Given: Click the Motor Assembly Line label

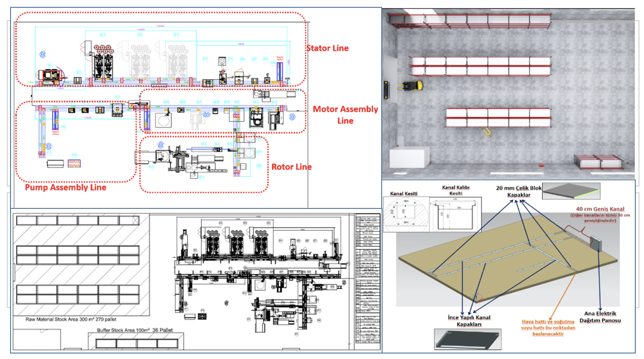Looking at the screenshot, I should click(345, 115).
